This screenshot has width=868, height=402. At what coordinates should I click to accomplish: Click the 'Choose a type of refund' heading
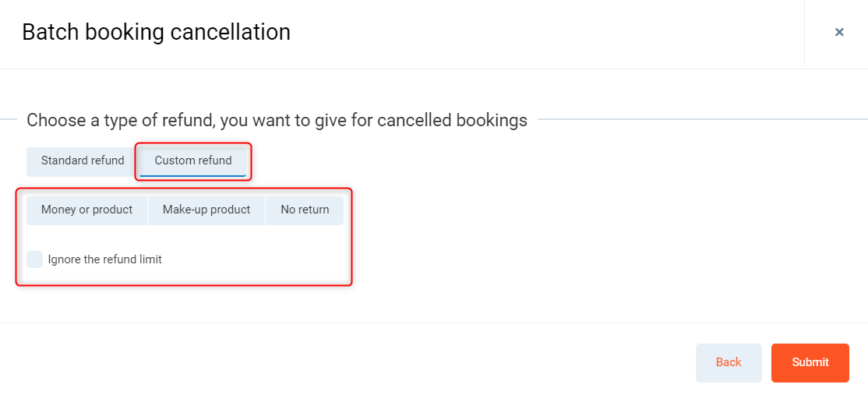point(277,121)
